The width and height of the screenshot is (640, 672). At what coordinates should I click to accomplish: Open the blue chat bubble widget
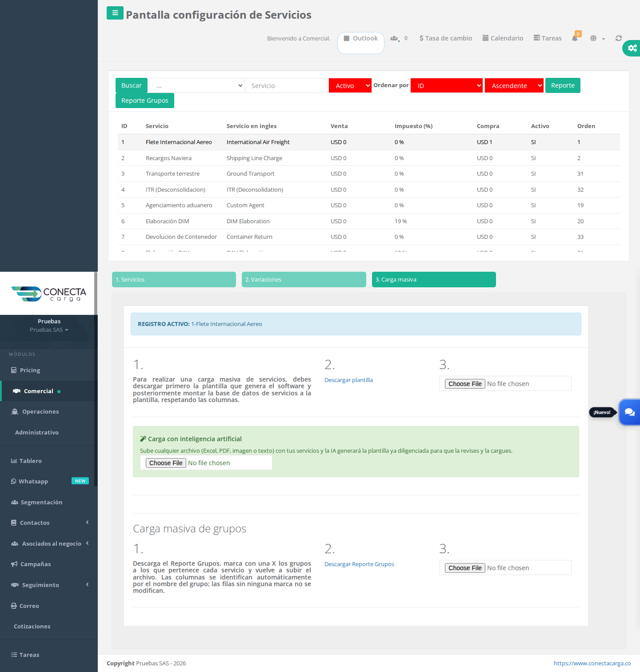point(630,412)
